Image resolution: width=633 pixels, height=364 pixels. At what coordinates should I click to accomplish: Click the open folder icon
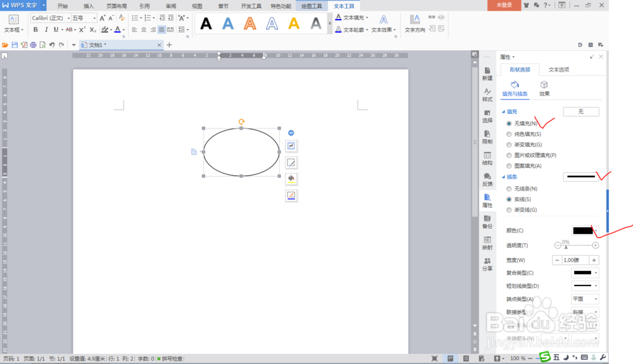point(5,45)
